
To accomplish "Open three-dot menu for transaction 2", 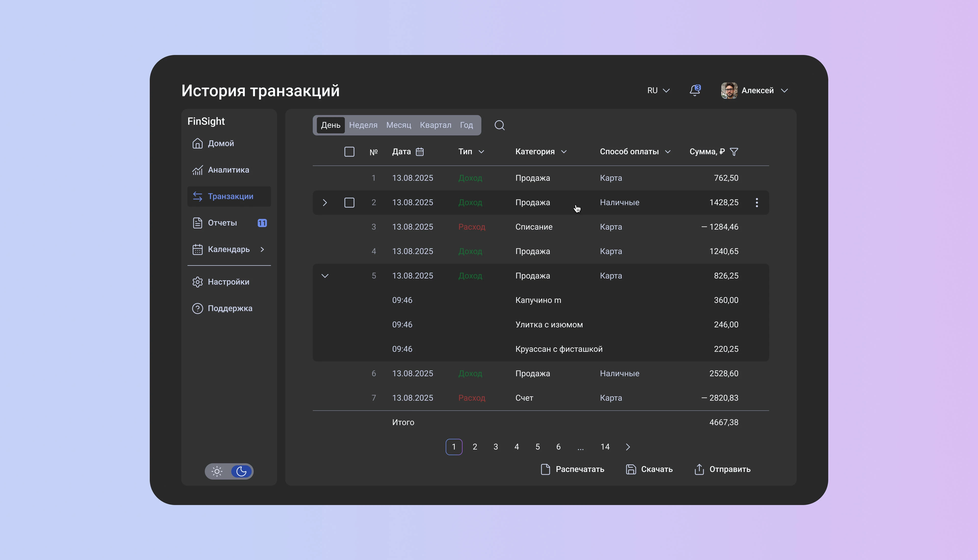I will [756, 203].
